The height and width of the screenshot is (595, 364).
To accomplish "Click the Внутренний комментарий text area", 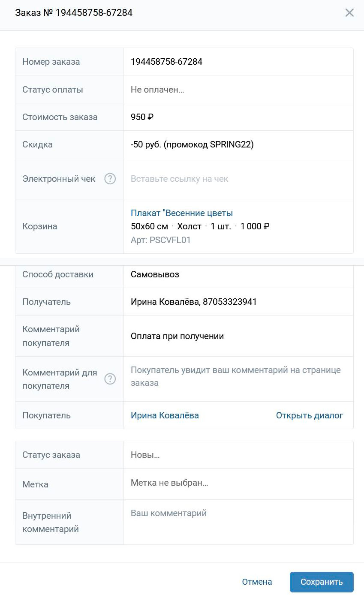I will tap(238, 522).
